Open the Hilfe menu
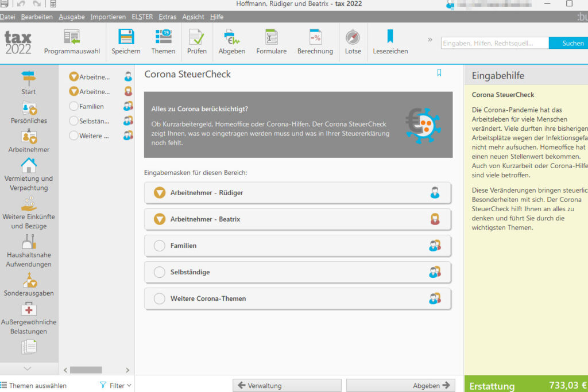The height and width of the screenshot is (392, 588). pyautogui.click(x=216, y=17)
